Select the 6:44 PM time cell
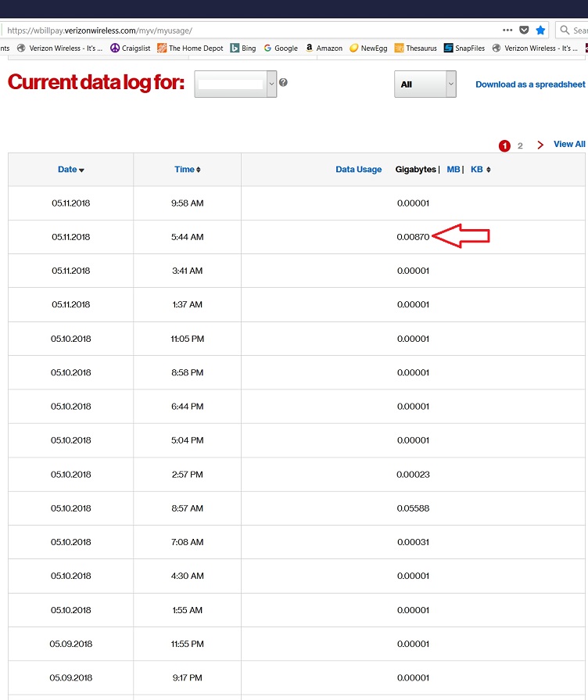Image resolution: width=588 pixels, height=700 pixels. click(188, 406)
